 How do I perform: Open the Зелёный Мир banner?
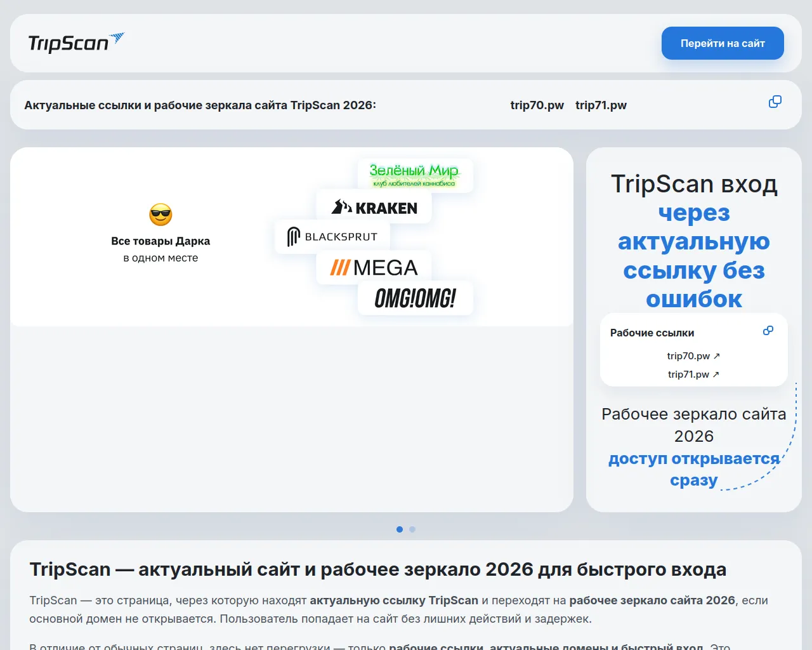[415, 175]
